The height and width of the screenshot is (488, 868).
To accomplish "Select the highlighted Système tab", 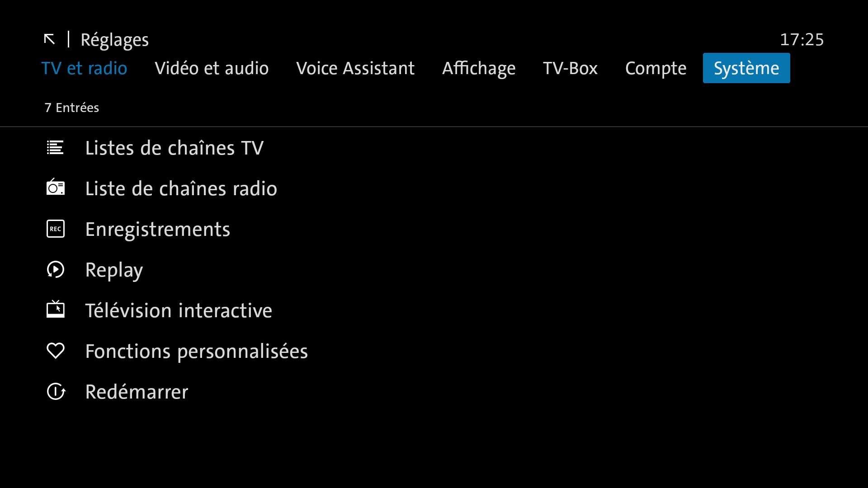I will (x=746, y=68).
